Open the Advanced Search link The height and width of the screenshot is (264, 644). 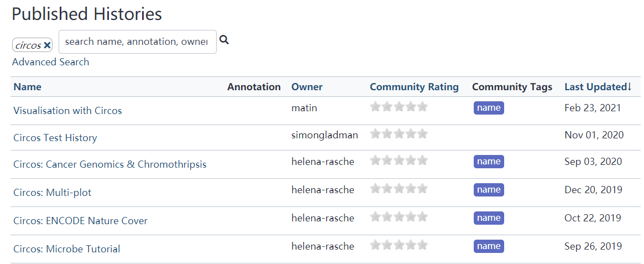click(x=50, y=62)
